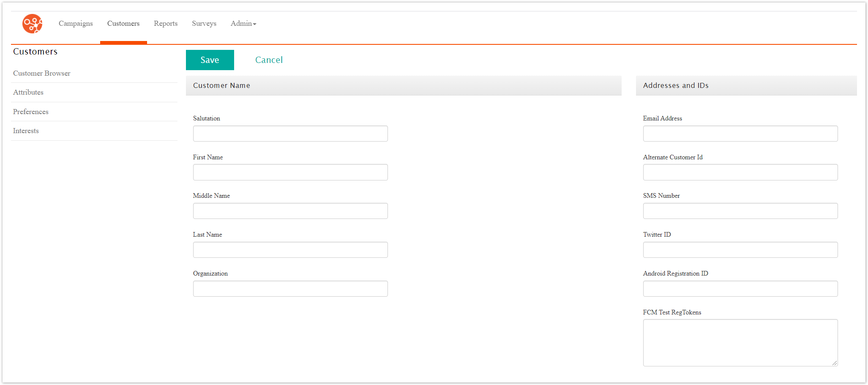Viewport: 868px width, 385px height.
Task: Open the Interests sidebar link
Action: pyautogui.click(x=26, y=131)
